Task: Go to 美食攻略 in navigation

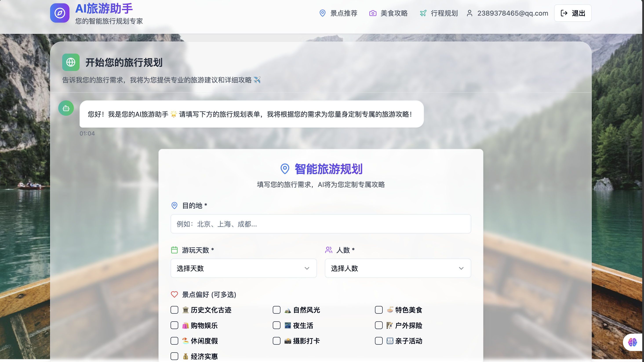Action: tap(389, 13)
